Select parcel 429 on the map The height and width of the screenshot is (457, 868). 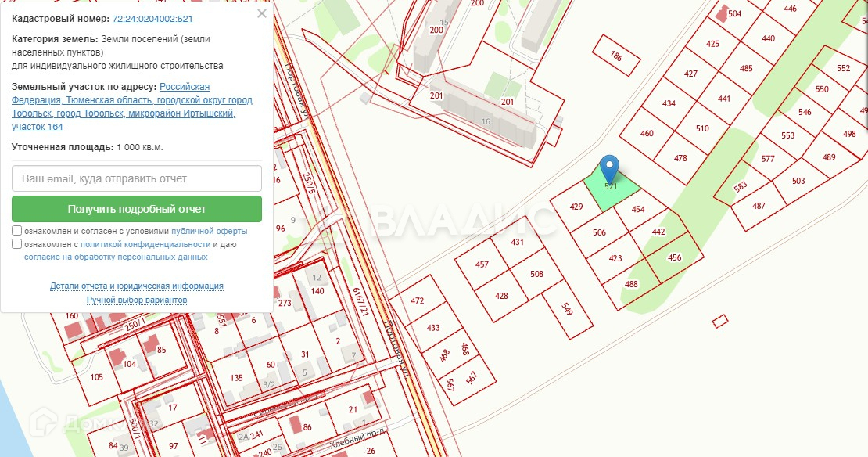(x=576, y=207)
